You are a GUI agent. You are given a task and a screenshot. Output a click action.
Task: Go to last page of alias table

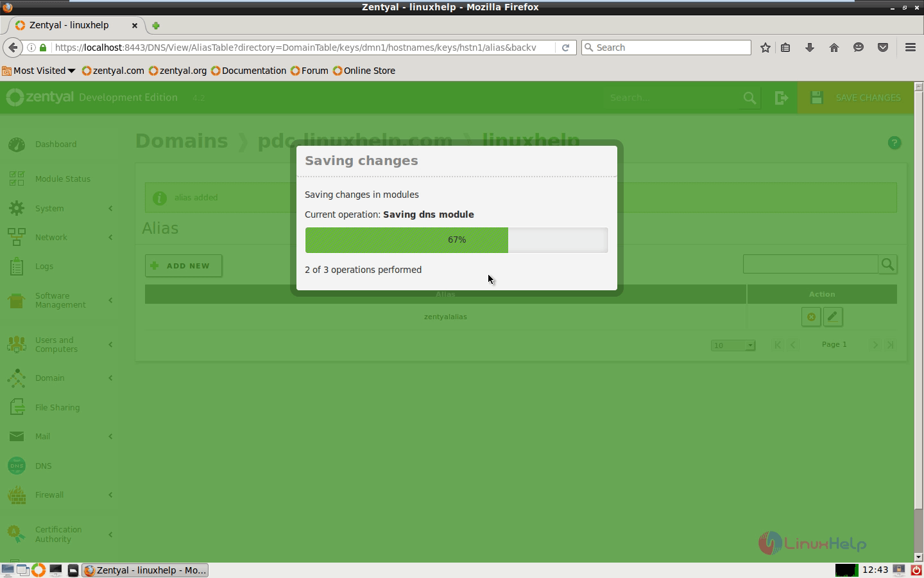(x=891, y=345)
